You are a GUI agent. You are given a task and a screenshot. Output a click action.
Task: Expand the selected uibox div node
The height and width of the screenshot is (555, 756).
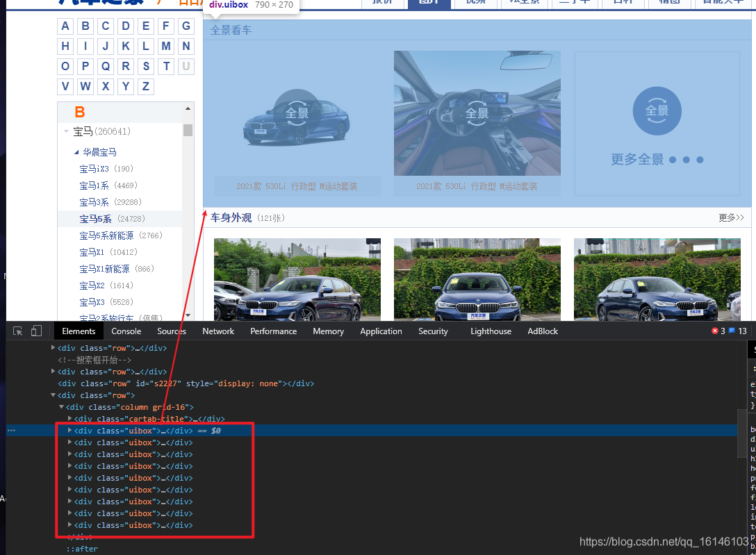tap(70, 430)
